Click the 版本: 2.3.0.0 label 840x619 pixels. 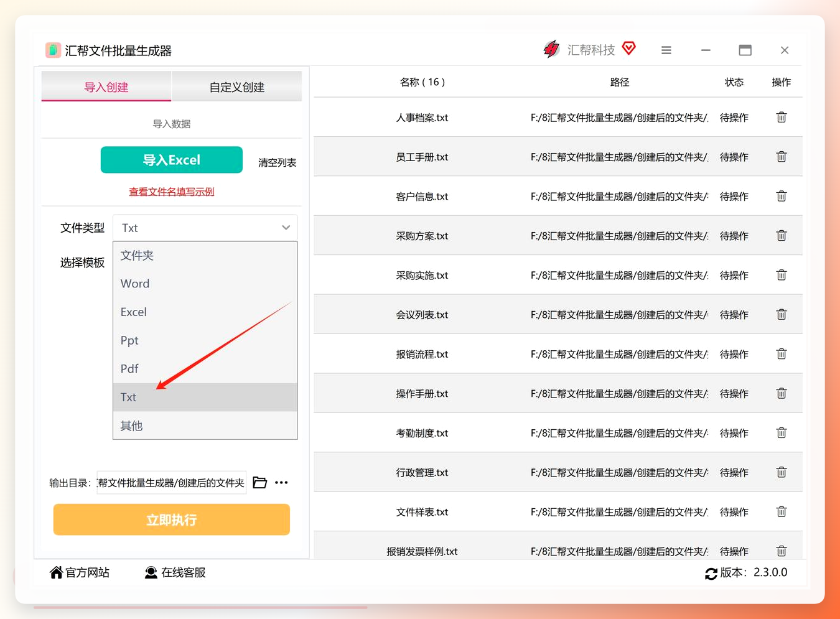coord(754,572)
